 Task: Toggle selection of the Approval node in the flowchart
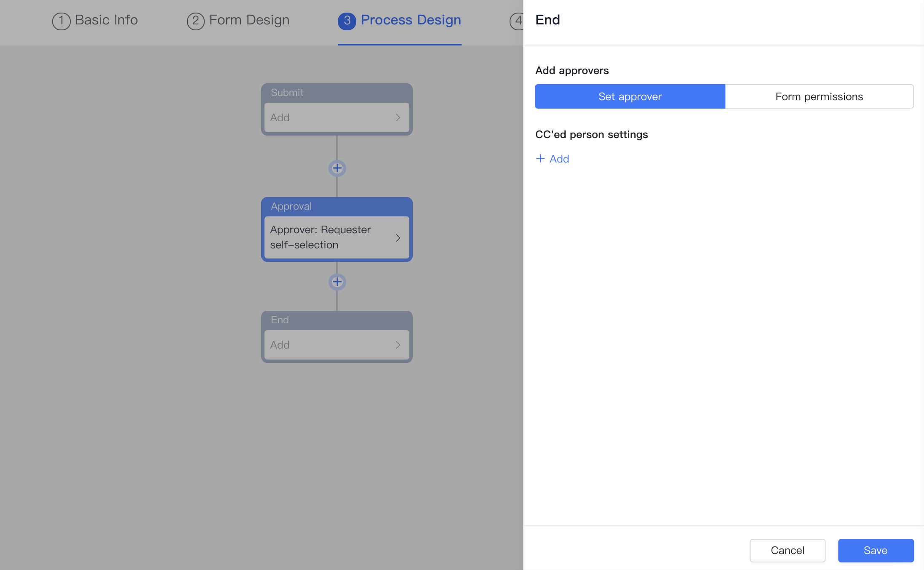pyautogui.click(x=336, y=206)
